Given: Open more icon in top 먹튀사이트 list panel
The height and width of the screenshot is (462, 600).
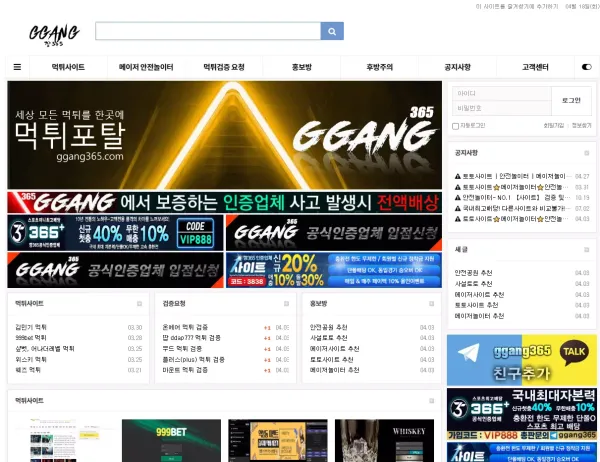Looking at the screenshot, I should click(139, 304).
